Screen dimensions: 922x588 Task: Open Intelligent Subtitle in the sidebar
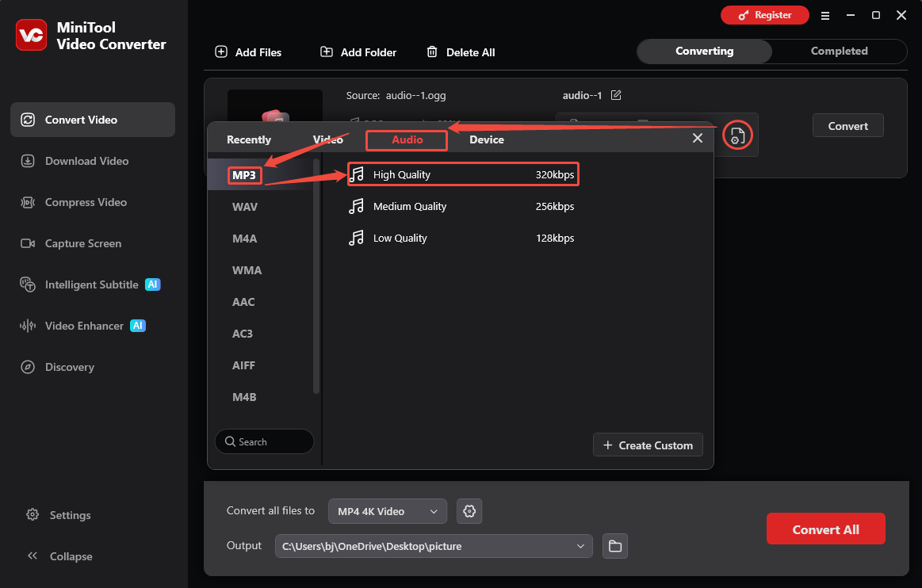tap(92, 284)
